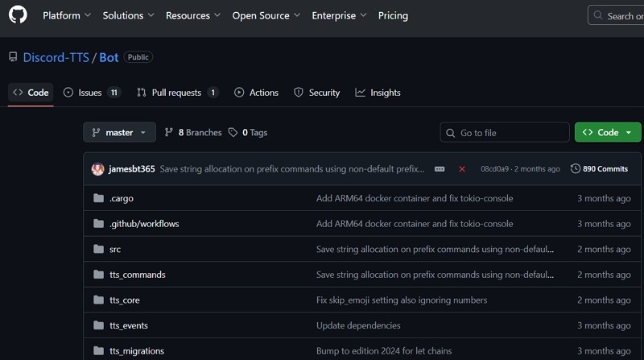View the 890 Commits history
This screenshot has height=360, width=644.
click(x=599, y=169)
